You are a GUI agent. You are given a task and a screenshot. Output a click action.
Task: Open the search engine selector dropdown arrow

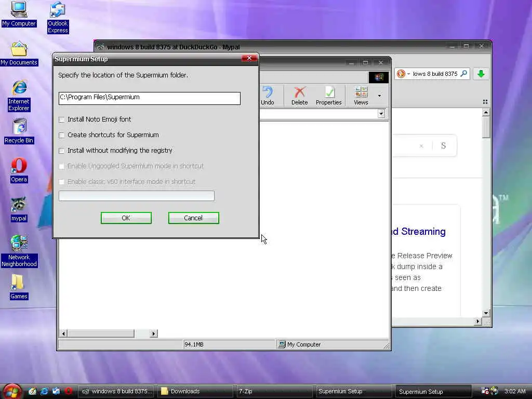coord(408,74)
